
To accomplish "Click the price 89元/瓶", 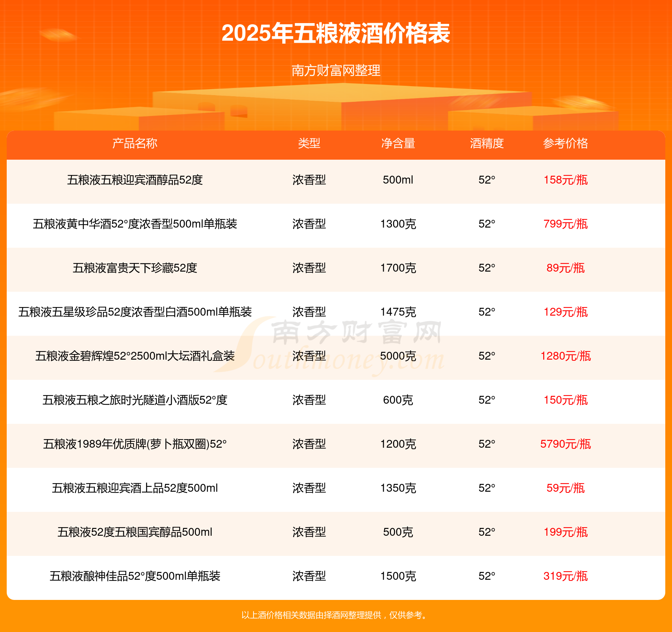I will [566, 268].
